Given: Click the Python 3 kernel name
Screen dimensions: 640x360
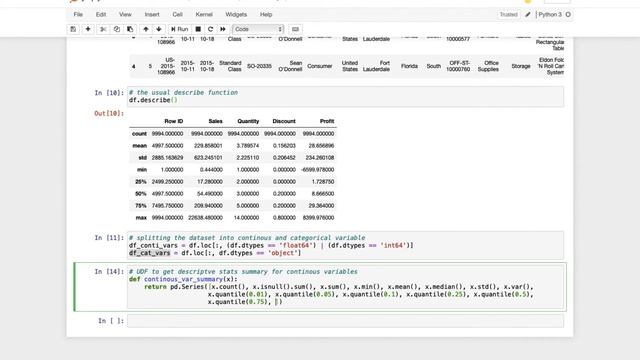Looking at the screenshot, I should tap(550, 15).
